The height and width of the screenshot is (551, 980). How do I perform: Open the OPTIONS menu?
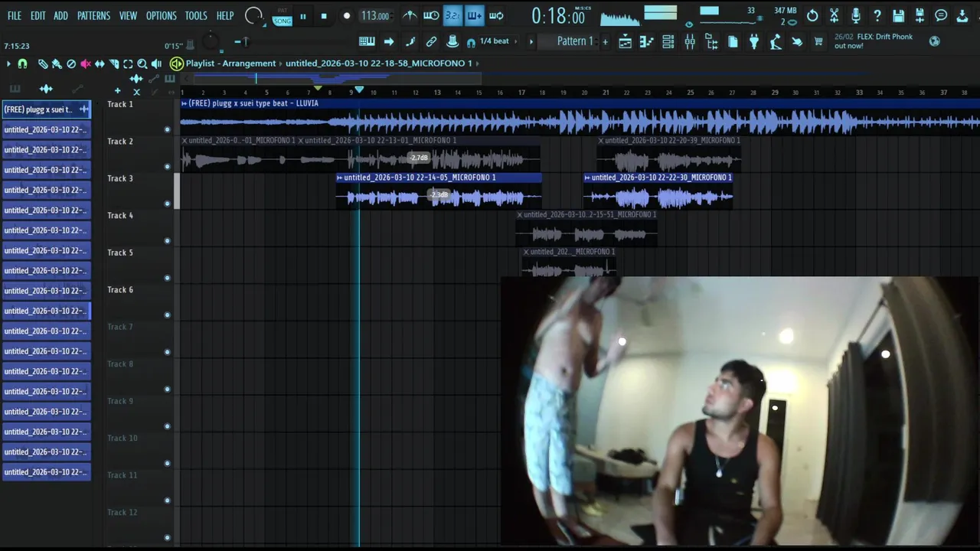(x=161, y=15)
